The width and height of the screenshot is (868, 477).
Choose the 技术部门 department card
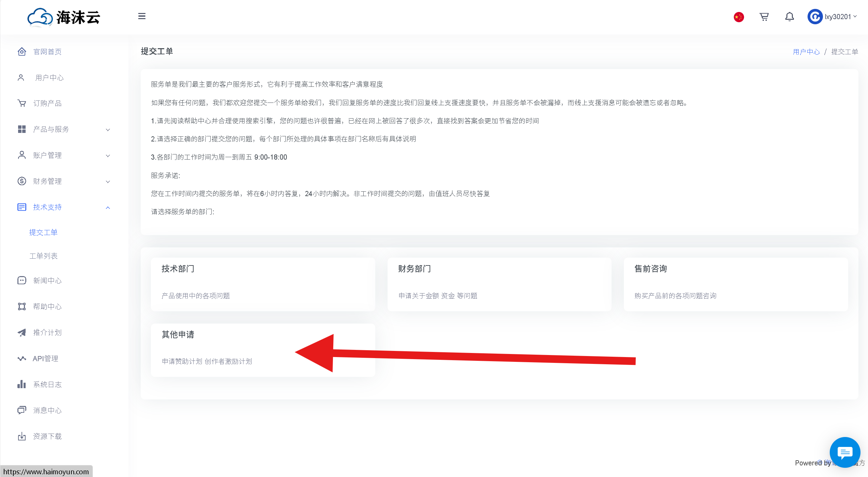tap(263, 284)
